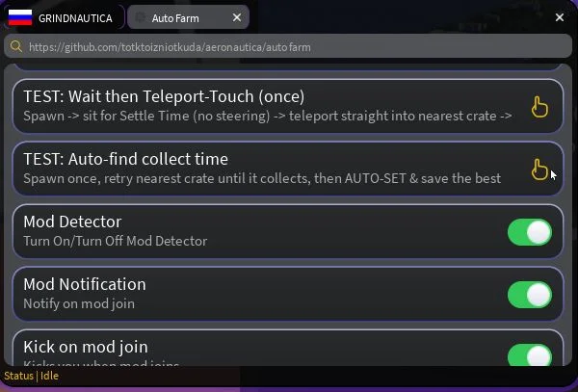Click the Kick on mod join title
The image size is (578, 392).
pyautogui.click(x=86, y=347)
